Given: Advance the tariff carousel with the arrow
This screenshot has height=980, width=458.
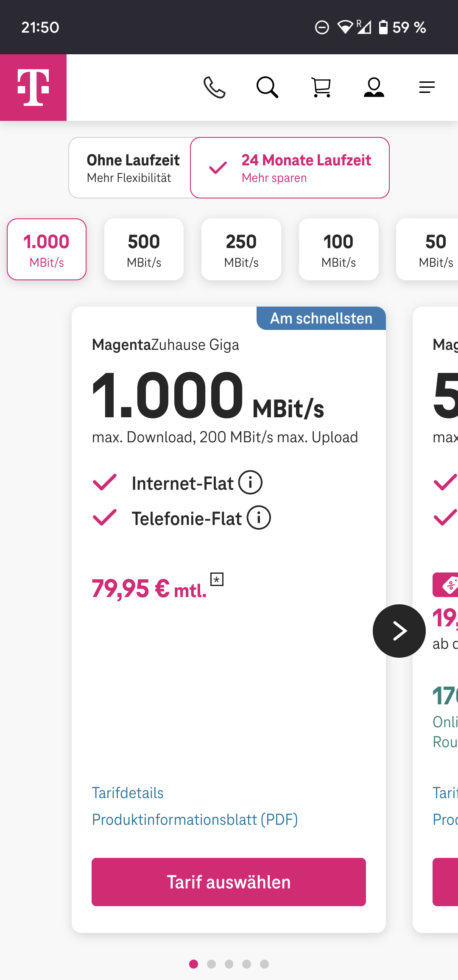Looking at the screenshot, I should (399, 631).
